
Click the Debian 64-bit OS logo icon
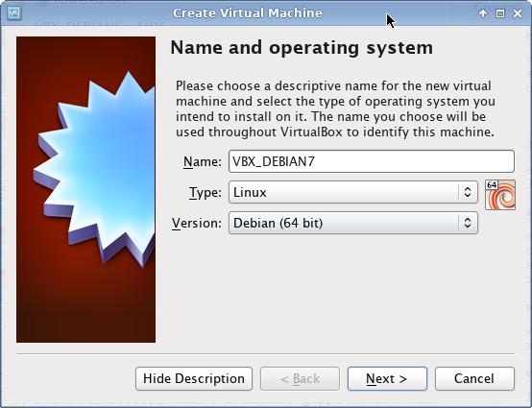pos(500,195)
